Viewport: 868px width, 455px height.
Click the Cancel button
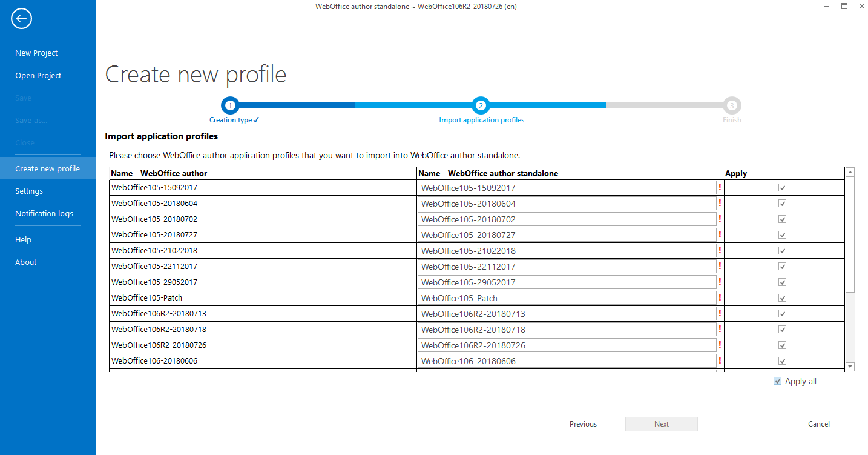(x=818, y=423)
